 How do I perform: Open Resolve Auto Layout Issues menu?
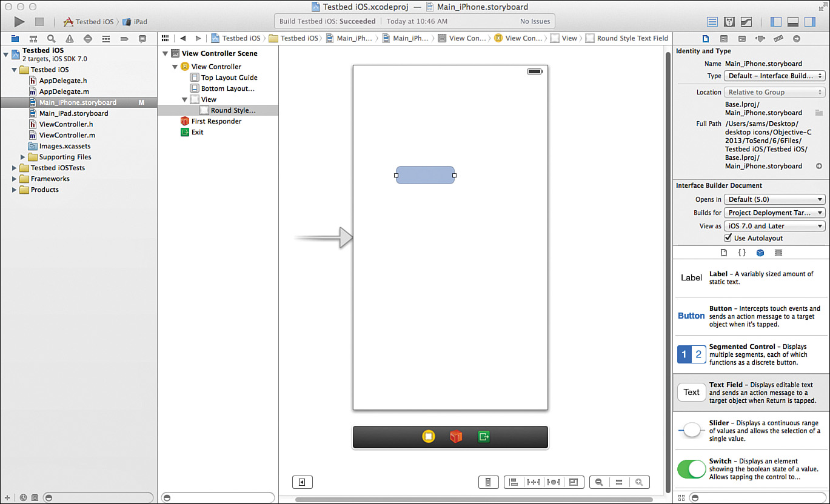(554, 482)
